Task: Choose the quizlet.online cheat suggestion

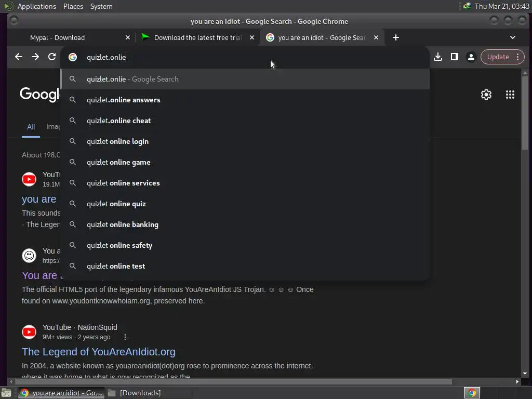Action: tap(245, 121)
